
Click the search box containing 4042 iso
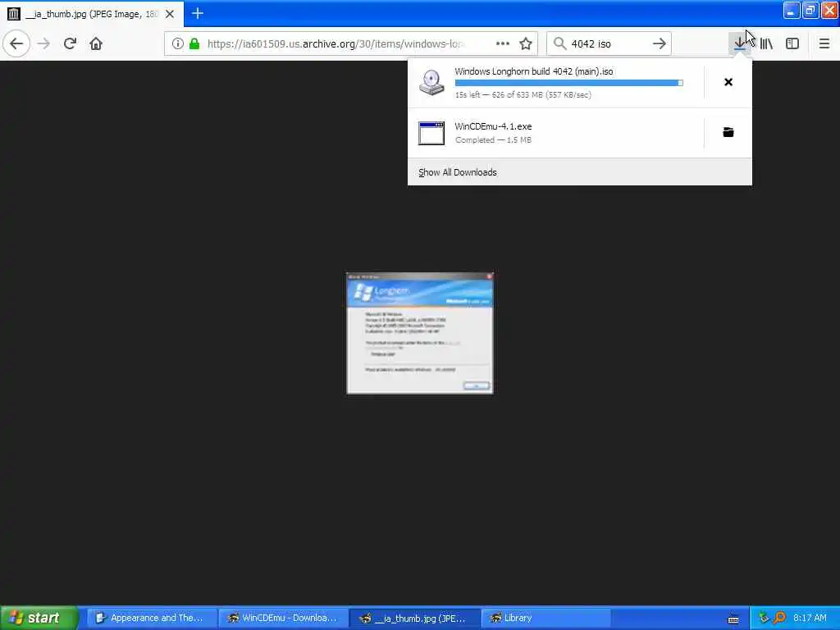point(608,43)
